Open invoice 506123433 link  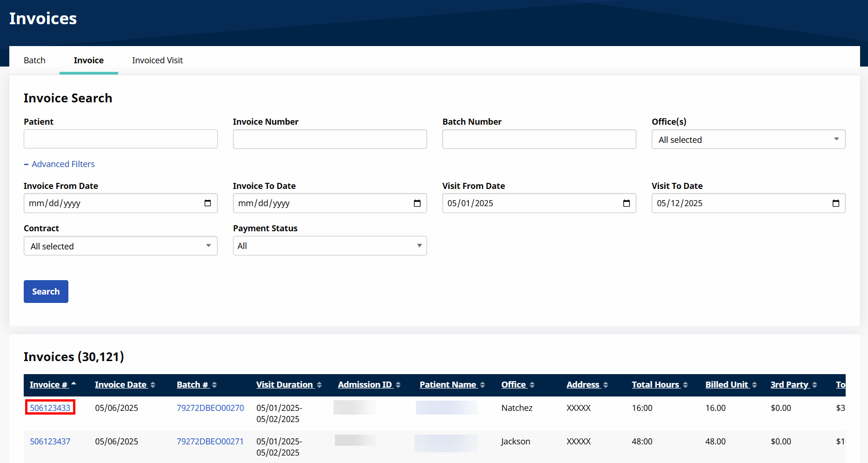point(50,408)
